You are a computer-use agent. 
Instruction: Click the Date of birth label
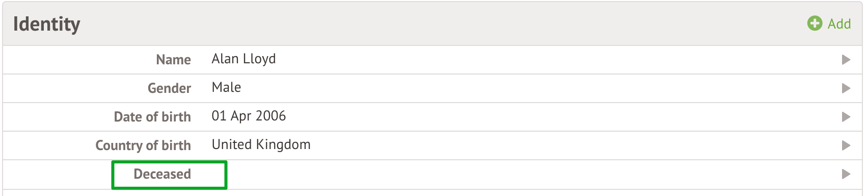tap(152, 117)
